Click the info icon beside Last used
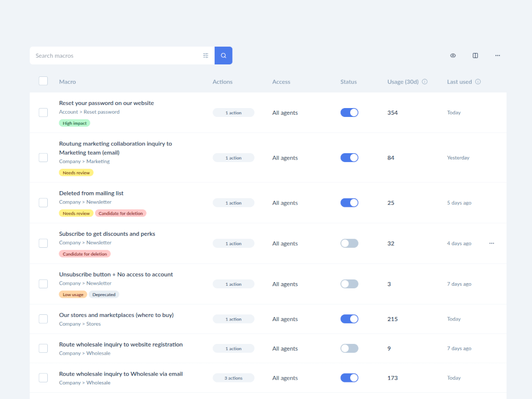The height and width of the screenshot is (399, 532). click(478, 82)
